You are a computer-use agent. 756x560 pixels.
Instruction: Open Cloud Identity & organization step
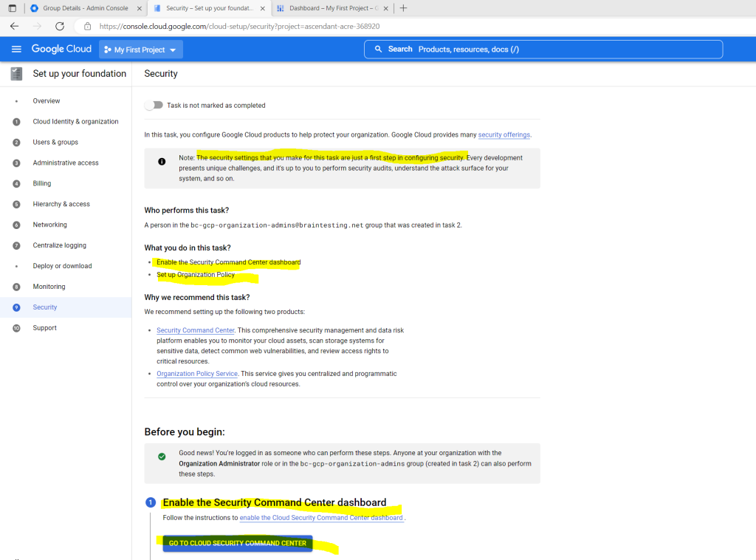(76, 122)
